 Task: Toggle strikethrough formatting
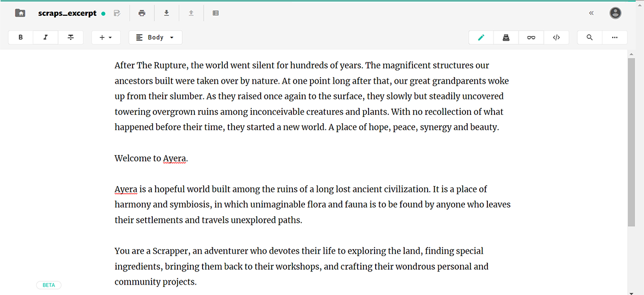(x=71, y=37)
